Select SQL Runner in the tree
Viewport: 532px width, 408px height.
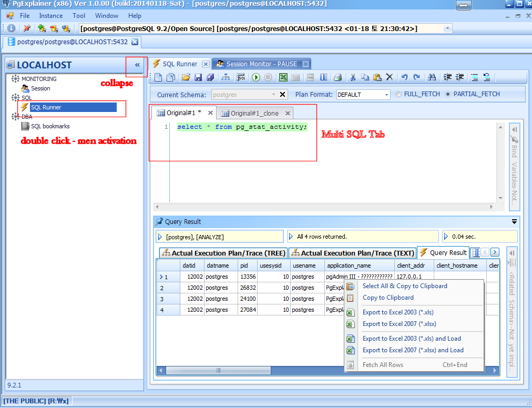46,107
